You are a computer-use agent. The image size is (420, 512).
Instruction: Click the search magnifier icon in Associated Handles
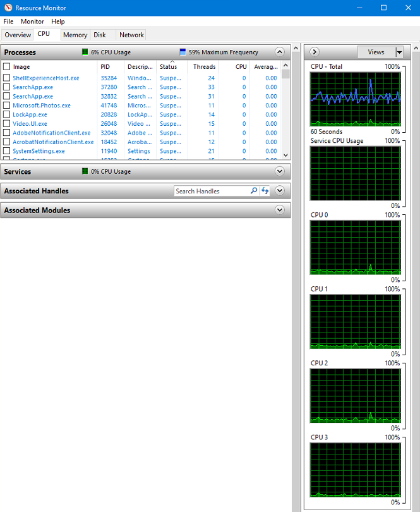click(254, 191)
